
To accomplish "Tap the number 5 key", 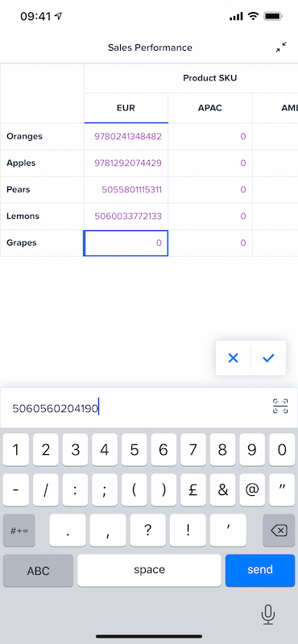I will [134, 450].
